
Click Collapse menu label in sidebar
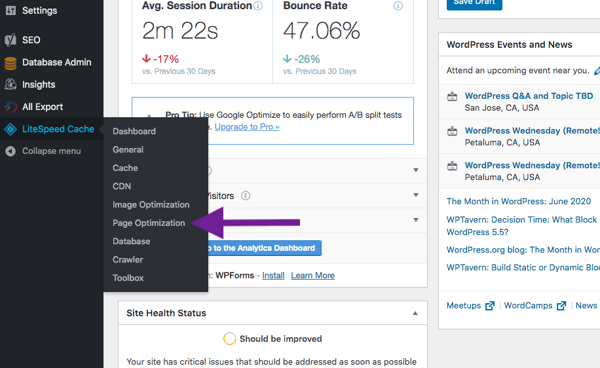pyautogui.click(x=51, y=151)
